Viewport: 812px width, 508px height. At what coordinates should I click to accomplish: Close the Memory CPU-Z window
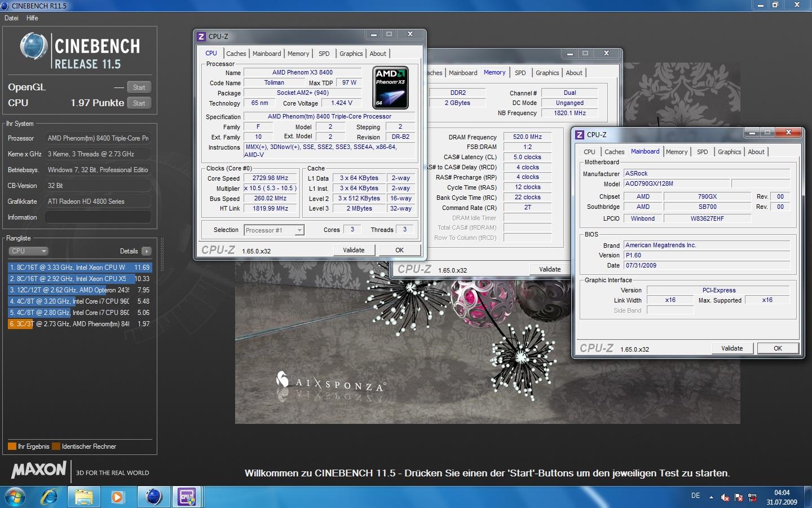(606, 54)
